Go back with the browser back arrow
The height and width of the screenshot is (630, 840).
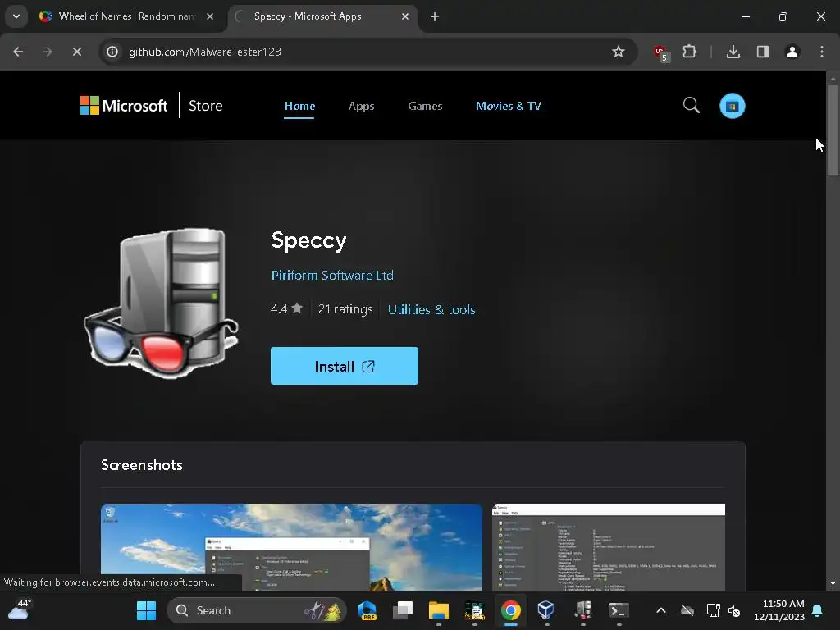pyautogui.click(x=18, y=52)
